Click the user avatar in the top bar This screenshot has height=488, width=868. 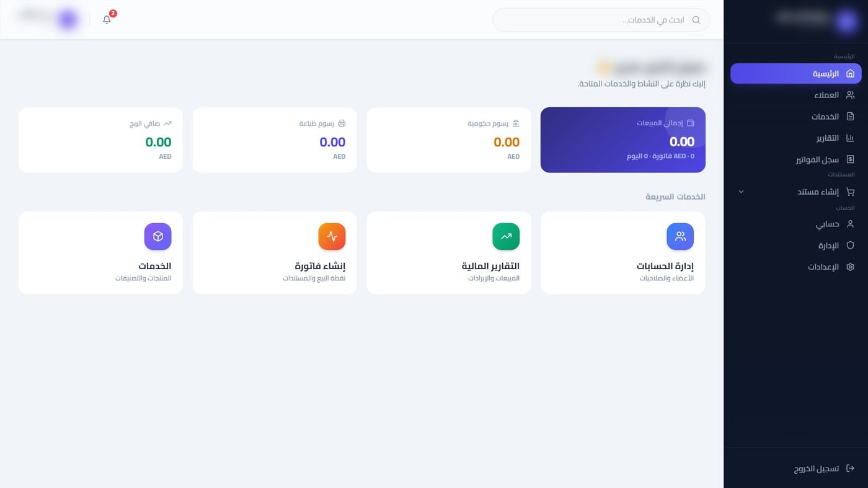[x=68, y=20]
